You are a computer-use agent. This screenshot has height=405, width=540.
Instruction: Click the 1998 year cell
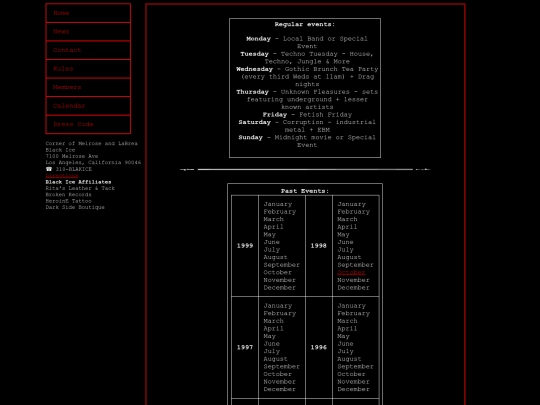coord(319,246)
